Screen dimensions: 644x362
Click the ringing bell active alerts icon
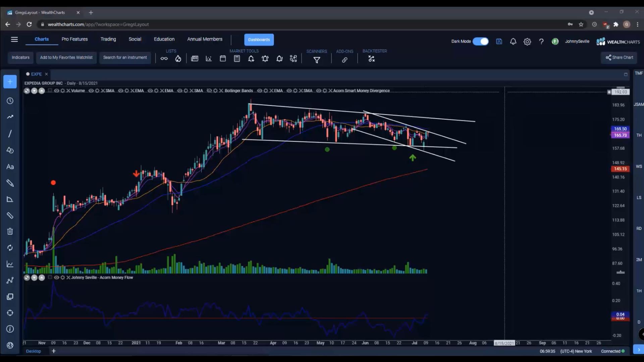coord(265,59)
